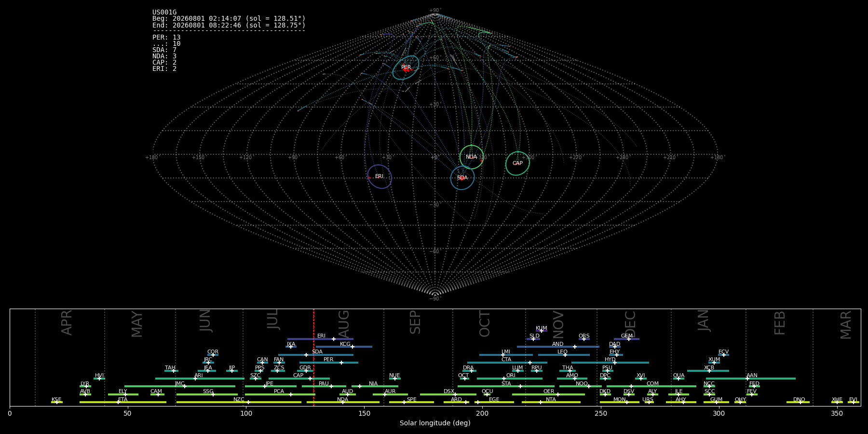Click the ERI radiant circle
This screenshot has height=434, width=868.
click(380, 176)
